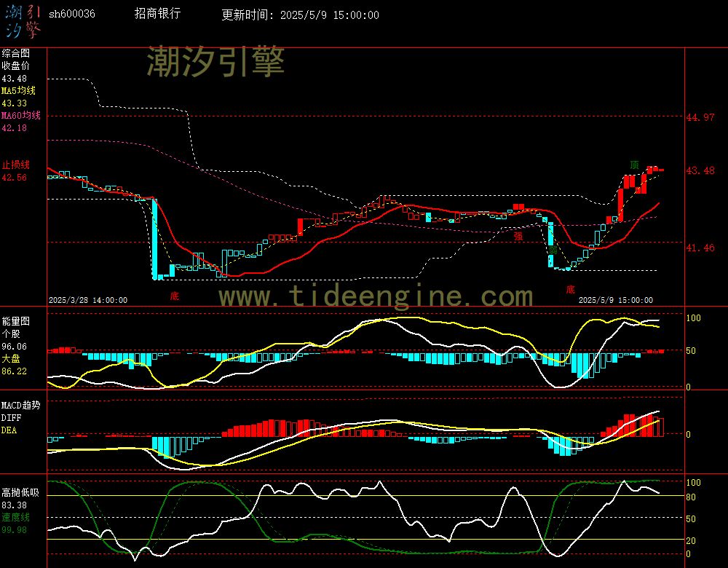
Task: Click the MA5 value 43.33
Action: 14,103
